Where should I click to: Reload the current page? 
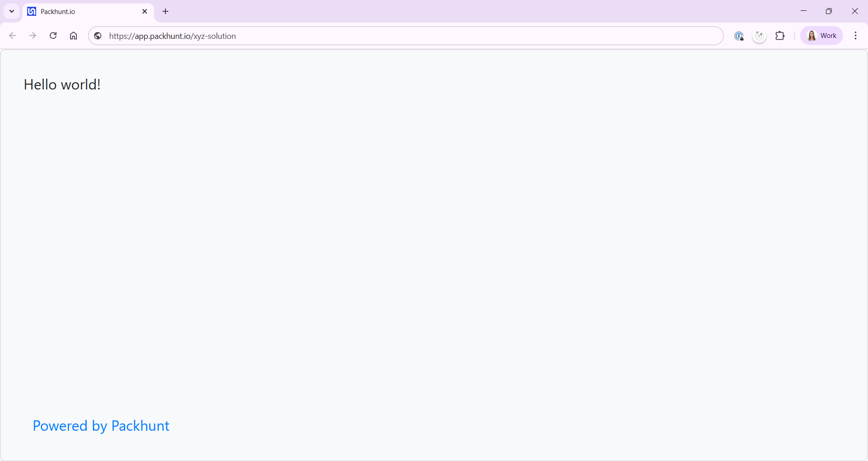(53, 36)
